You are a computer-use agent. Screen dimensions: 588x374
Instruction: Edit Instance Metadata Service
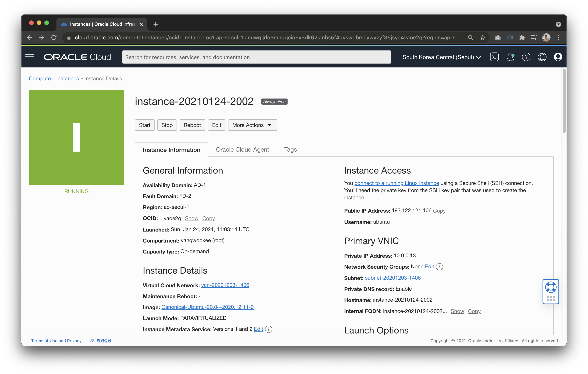point(258,329)
